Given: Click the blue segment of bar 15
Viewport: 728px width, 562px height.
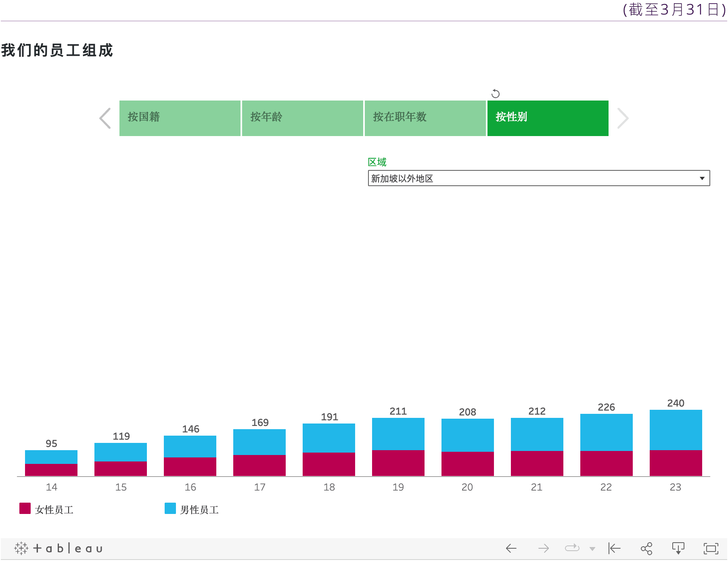Looking at the screenshot, I should click(121, 452).
